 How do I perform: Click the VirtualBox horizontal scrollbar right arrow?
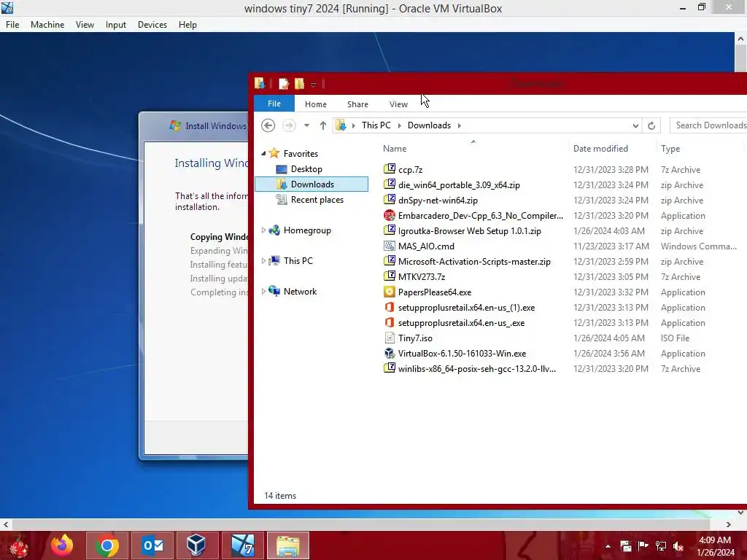tap(728, 524)
